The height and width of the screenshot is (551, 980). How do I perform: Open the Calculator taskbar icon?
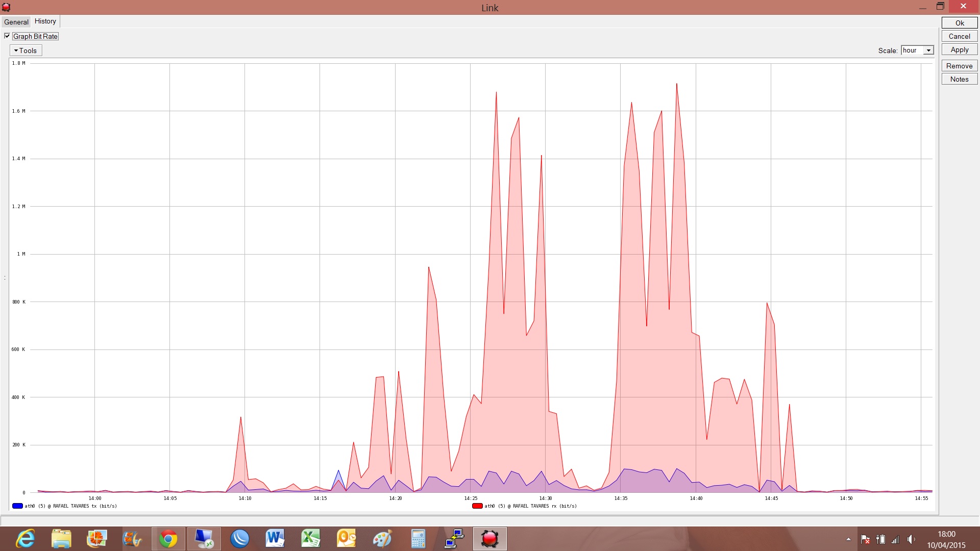[x=418, y=539]
